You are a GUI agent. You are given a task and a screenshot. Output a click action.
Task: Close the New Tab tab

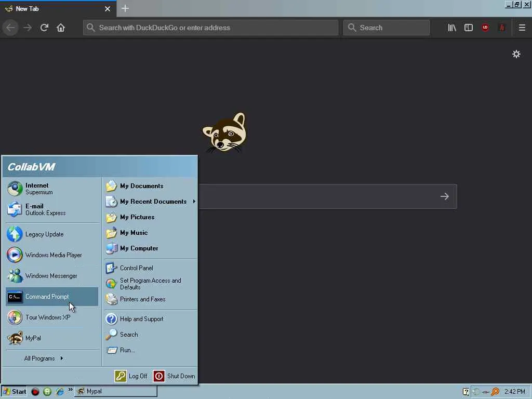coord(107,9)
